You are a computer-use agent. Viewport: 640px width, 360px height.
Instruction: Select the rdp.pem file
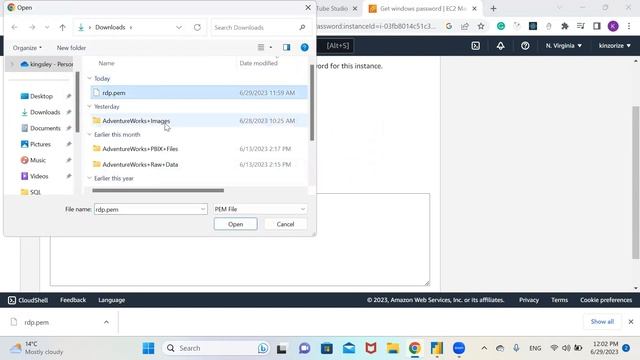coord(199,93)
